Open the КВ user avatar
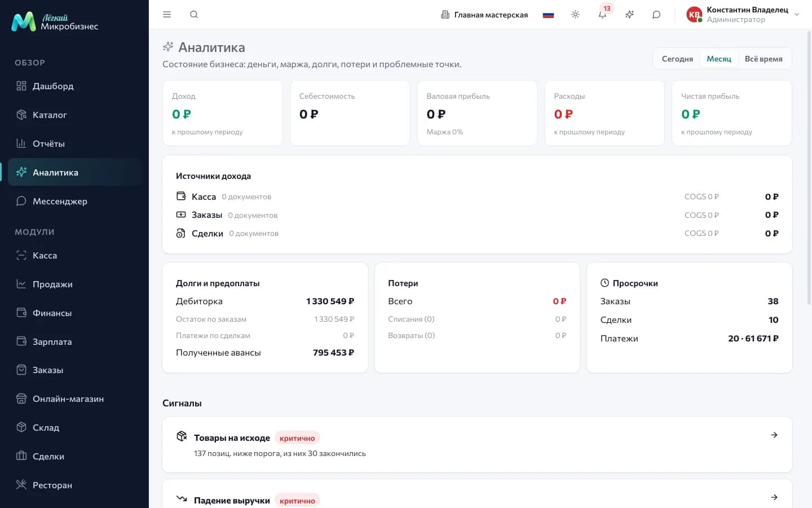This screenshot has height=508, width=812. 694,15
